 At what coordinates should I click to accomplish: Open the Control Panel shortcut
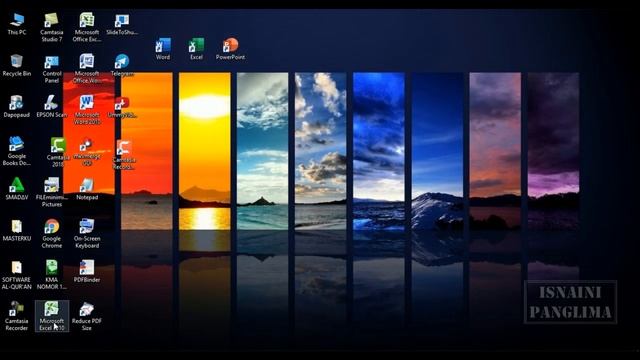[51, 69]
